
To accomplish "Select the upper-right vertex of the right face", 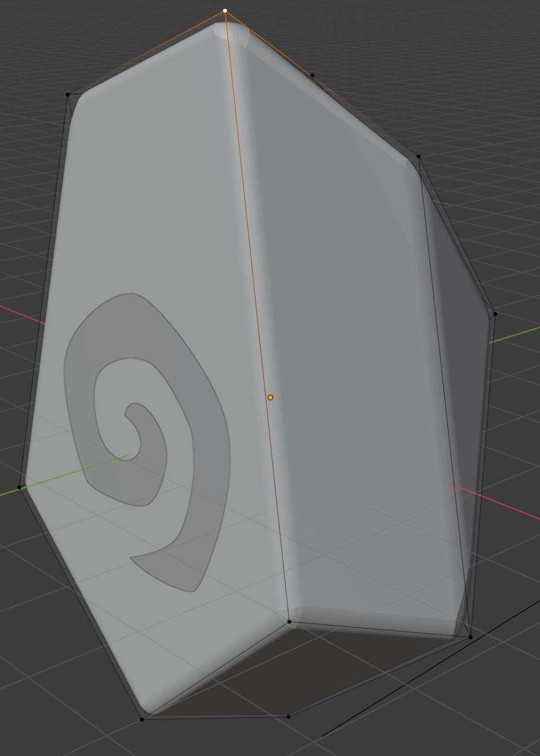I will coord(418,157).
